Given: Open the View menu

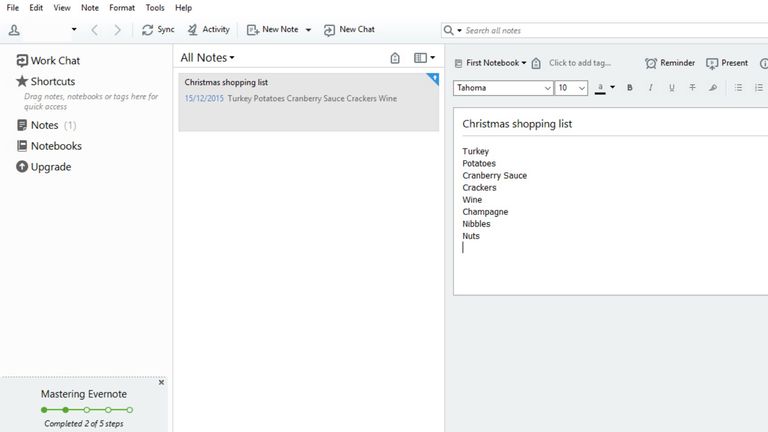Looking at the screenshot, I should [62, 8].
